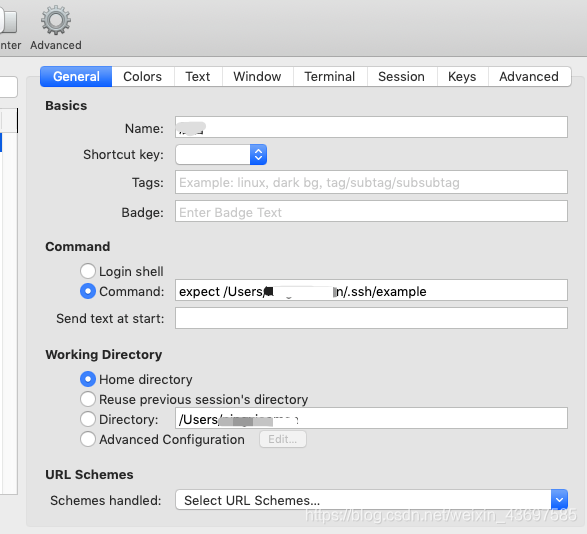Click the Tags input field

coord(371,182)
